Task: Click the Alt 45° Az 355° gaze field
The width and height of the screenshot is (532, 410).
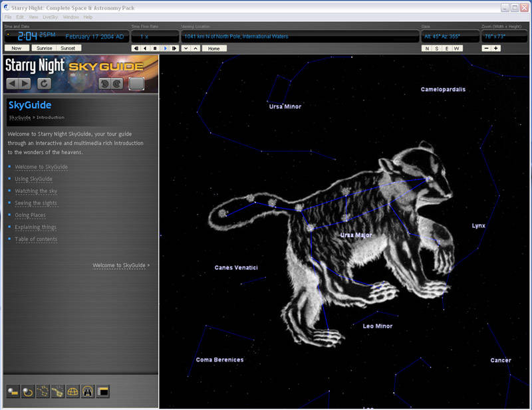Action: [450, 37]
